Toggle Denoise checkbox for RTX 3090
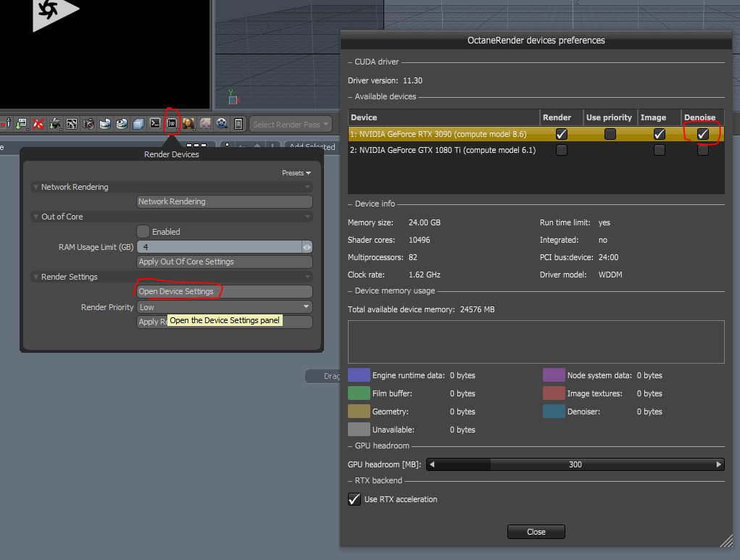Screen dimensions: 740x560 coord(703,134)
